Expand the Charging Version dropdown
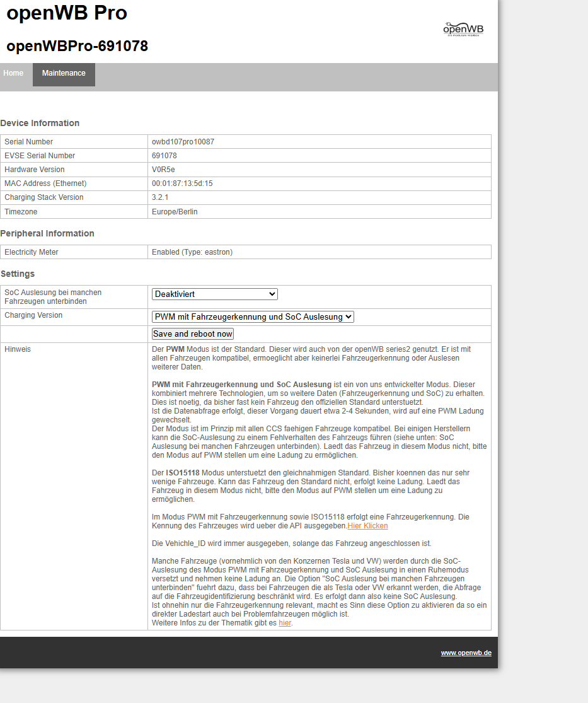 pyautogui.click(x=253, y=317)
